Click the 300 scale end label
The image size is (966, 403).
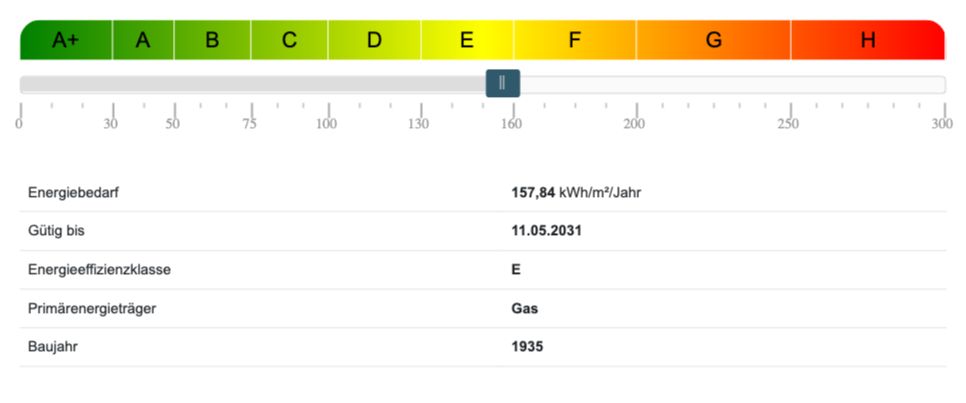942,124
